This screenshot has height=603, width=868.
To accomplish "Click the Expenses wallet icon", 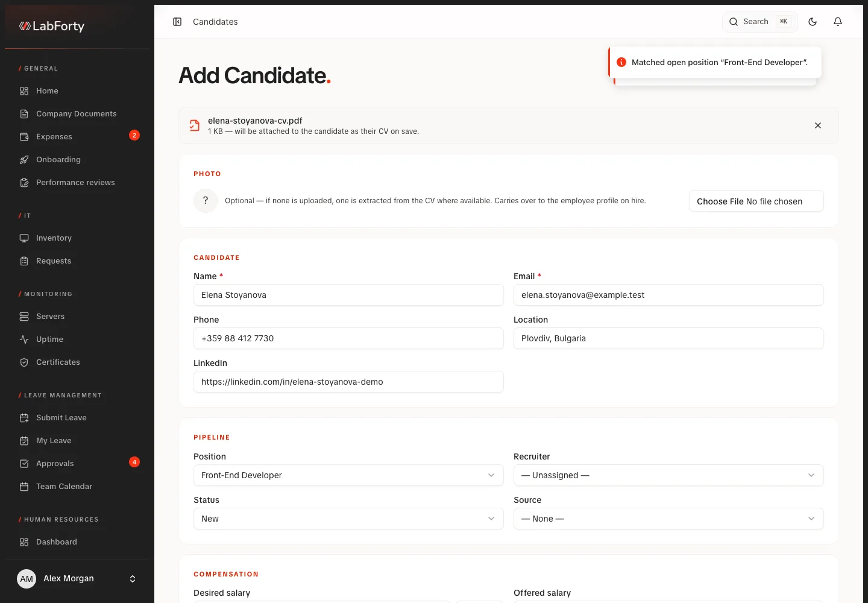I will (x=24, y=137).
